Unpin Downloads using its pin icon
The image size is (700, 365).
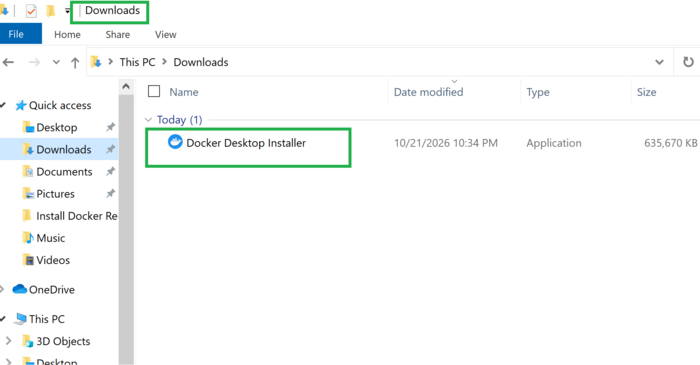[110, 149]
